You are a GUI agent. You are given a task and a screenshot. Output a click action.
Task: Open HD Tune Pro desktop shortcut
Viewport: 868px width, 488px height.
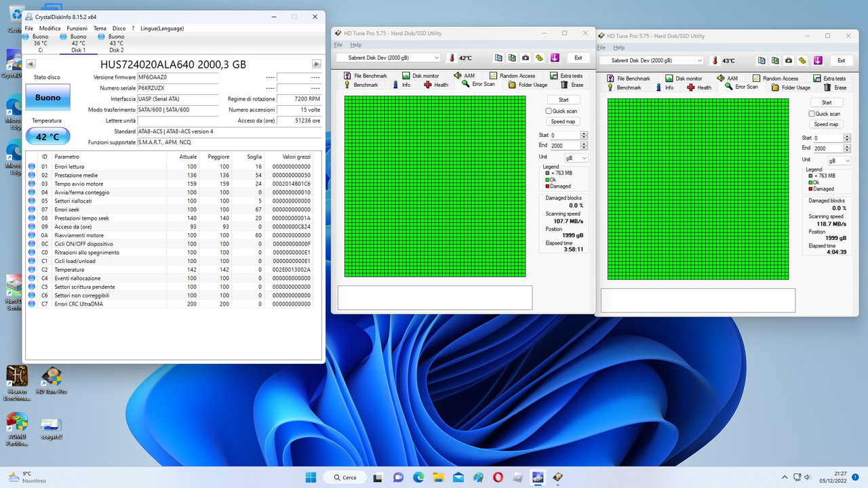(x=51, y=380)
